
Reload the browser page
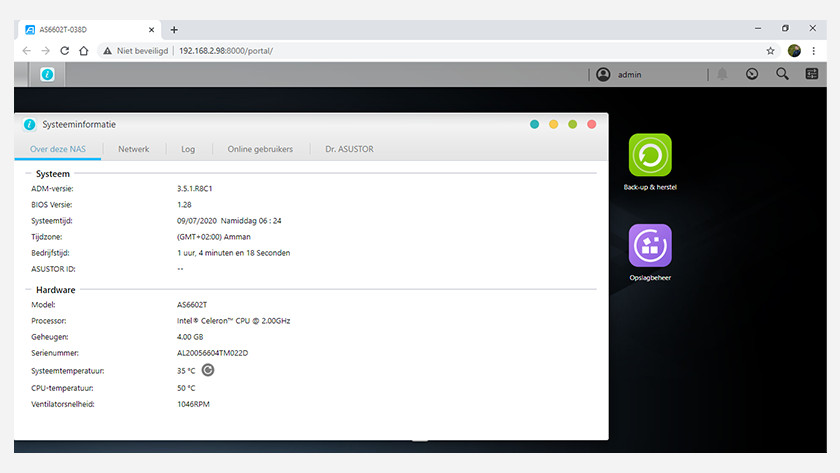pyautogui.click(x=65, y=51)
